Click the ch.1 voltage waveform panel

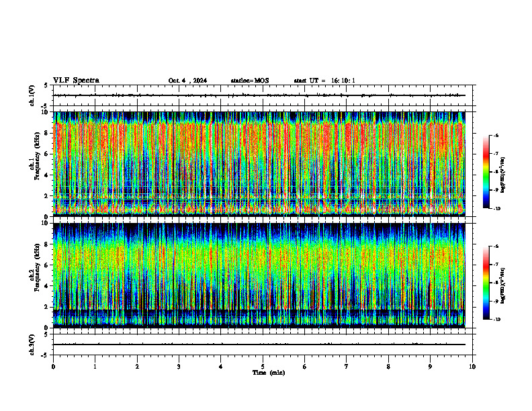[x=263, y=95]
